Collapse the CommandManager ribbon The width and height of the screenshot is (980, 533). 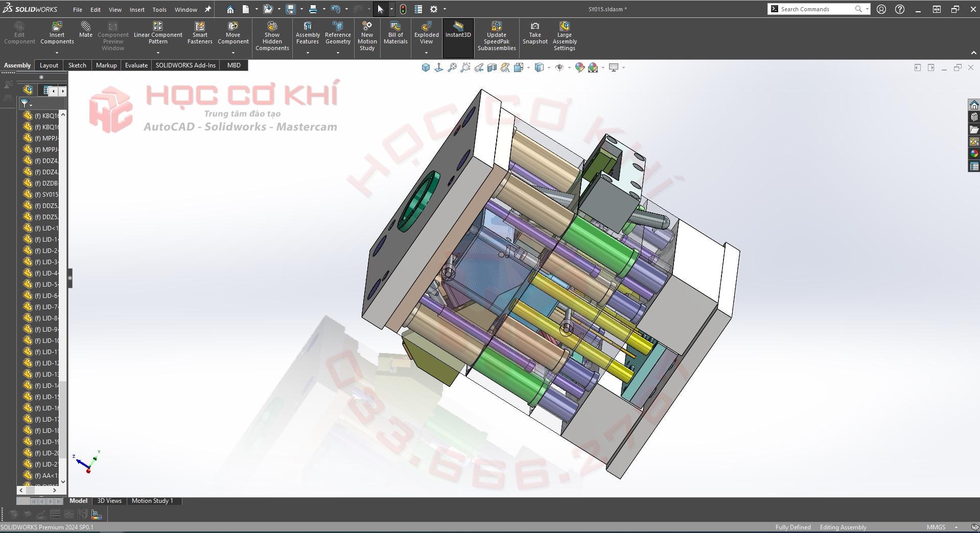pos(973,53)
